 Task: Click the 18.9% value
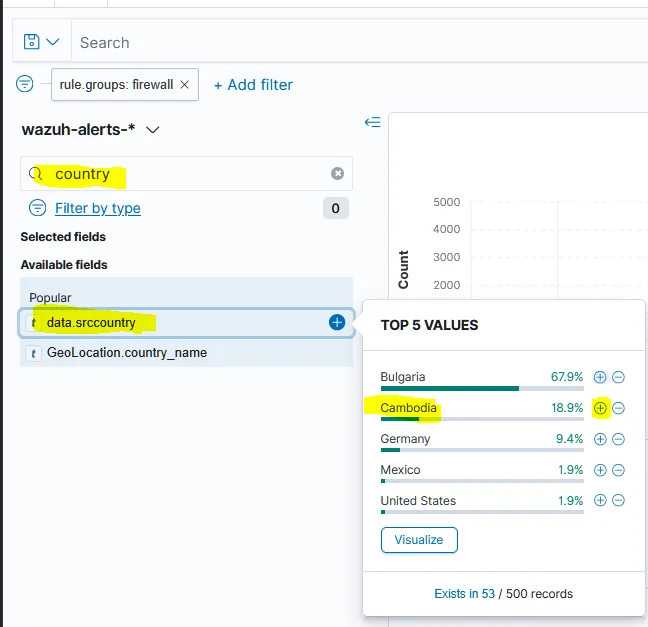click(567, 408)
